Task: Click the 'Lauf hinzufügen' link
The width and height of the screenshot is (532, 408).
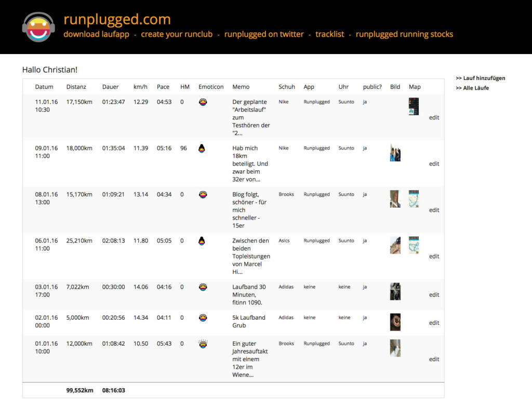Action: click(x=481, y=78)
